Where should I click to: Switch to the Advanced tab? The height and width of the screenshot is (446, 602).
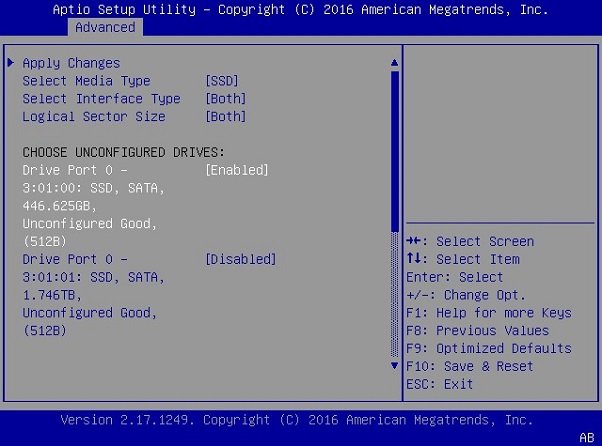click(x=105, y=27)
